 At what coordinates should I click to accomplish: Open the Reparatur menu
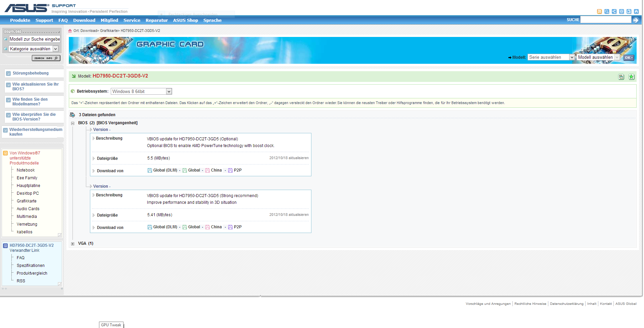(157, 20)
